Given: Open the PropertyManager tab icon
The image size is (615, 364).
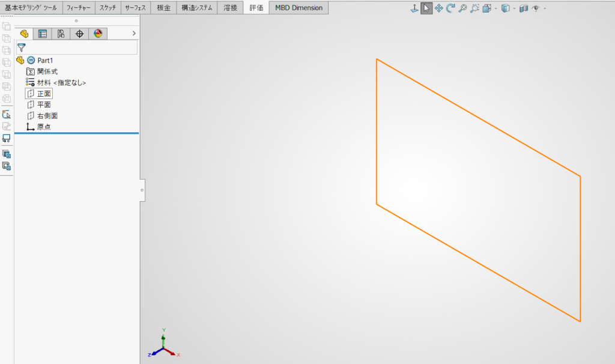Looking at the screenshot, I should 43,34.
